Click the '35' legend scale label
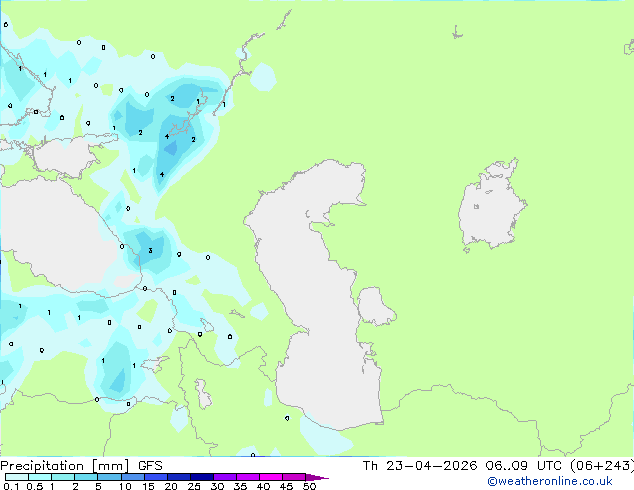The width and height of the screenshot is (634, 490). [x=240, y=486]
